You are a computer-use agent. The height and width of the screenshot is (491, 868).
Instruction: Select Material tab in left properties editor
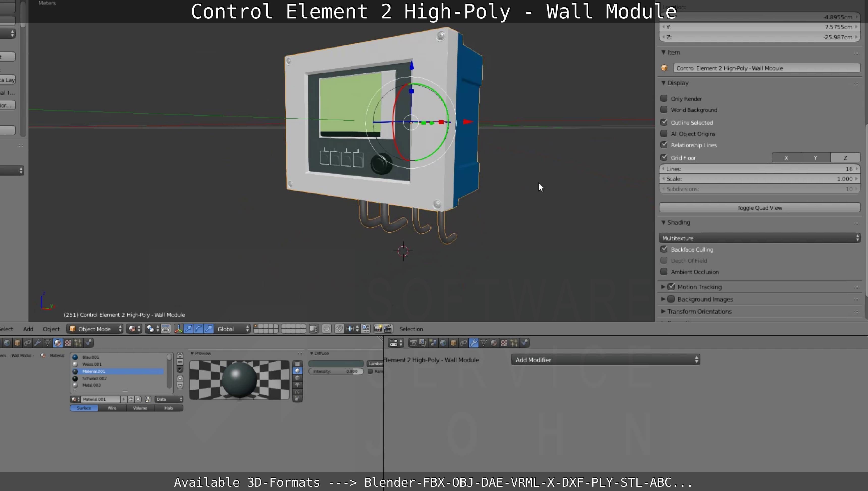point(58,343)
